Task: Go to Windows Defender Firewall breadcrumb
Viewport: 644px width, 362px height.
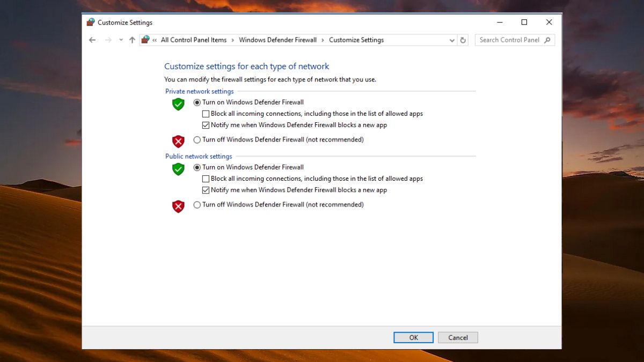Action: tap(277, 40)
